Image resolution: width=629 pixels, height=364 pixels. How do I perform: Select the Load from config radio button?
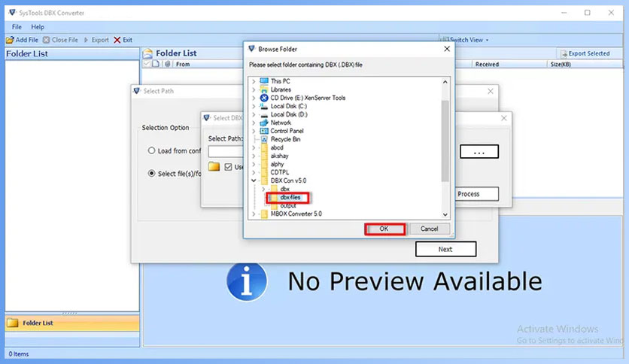click(x=151, y=150)
